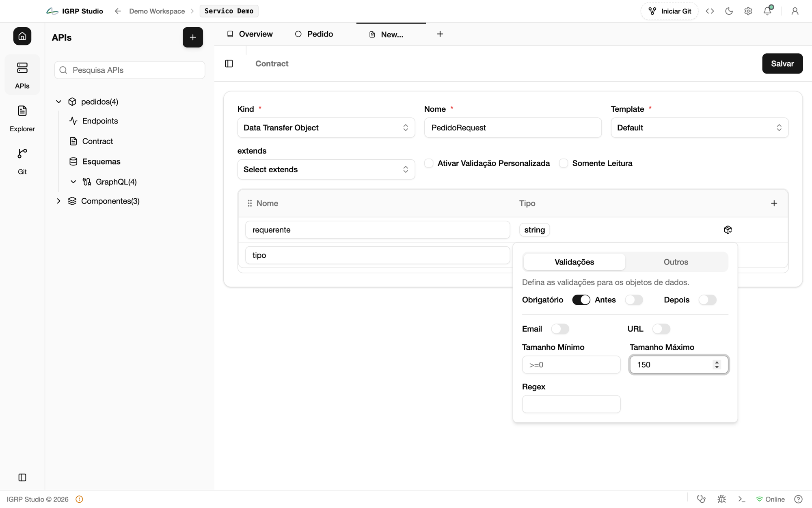Collapse the pedidos(4) tree node

[58, 102]
